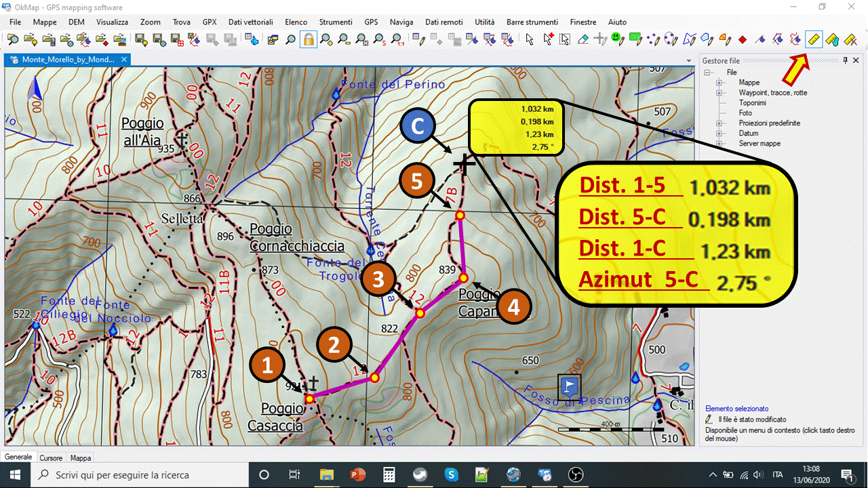Collapse the File root tree node
The width and height of the screenshot is (868, 488).
point(708,73)
